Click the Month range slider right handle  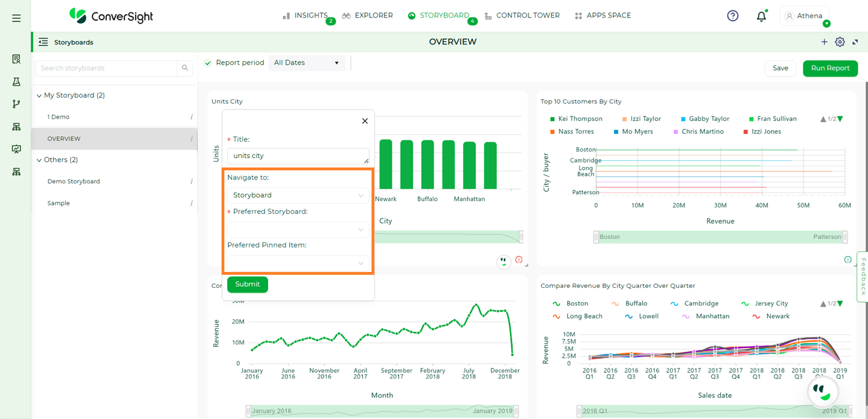coord(516,411)
